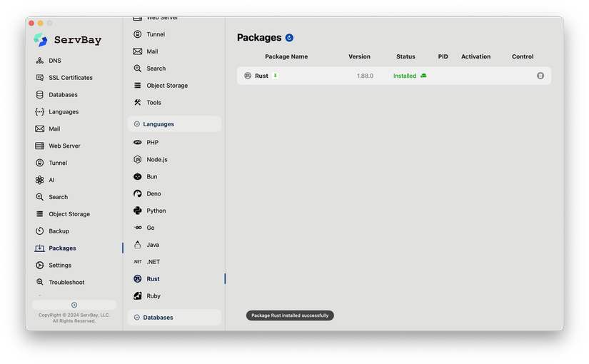Click the sidebar collapse arrow button
Image resolution: width=589 pixels, height=364 pixels.
74,305
